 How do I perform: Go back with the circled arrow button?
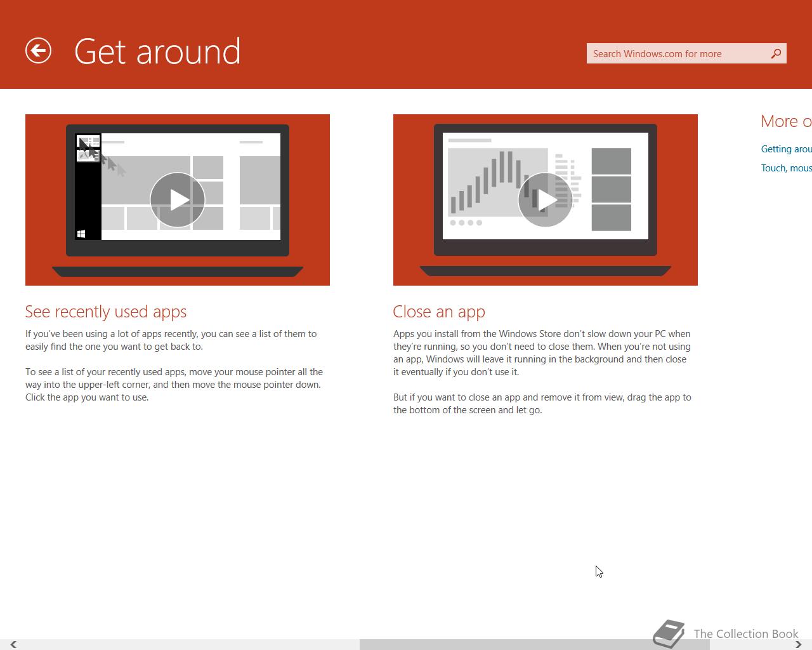point(38,51)
